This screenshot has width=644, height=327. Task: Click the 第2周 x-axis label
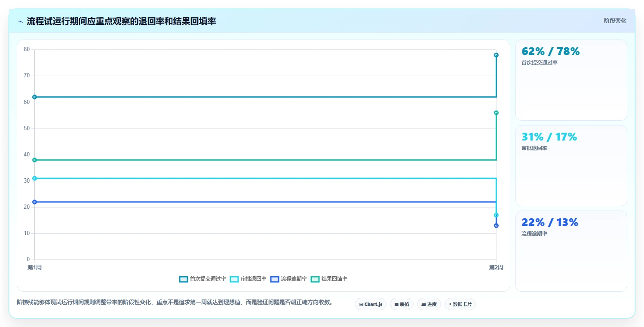pyautogui.click(x=496, y=267)
